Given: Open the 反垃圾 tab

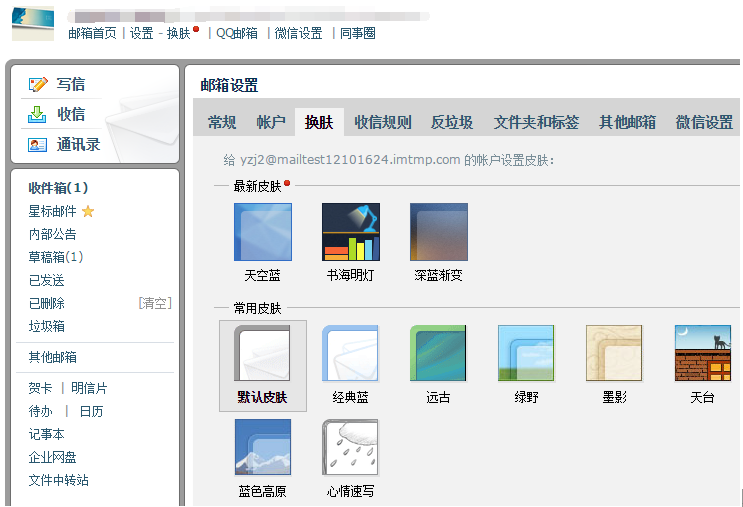Looking at the screenshot, I should point(452,123).
